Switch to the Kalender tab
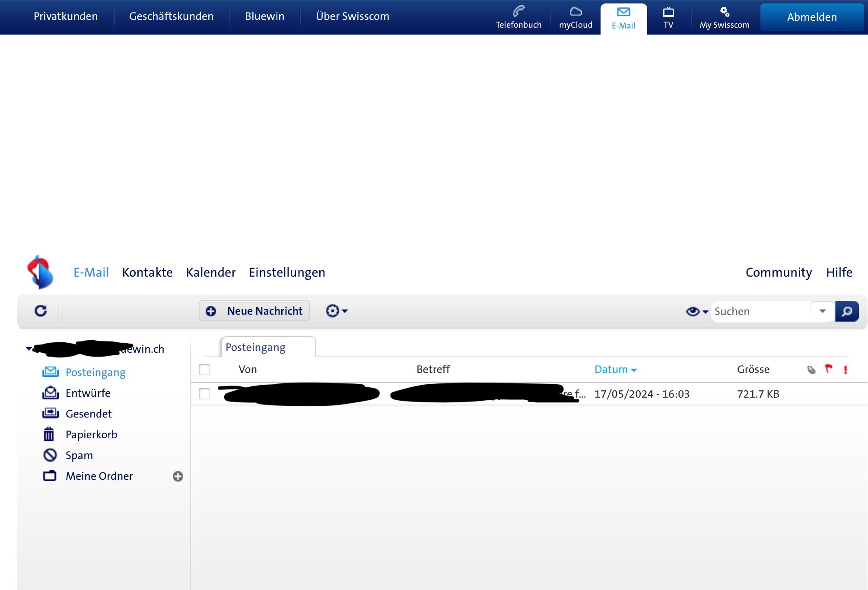The width and height of the screenshot is (868, 590). pos(211,272)
